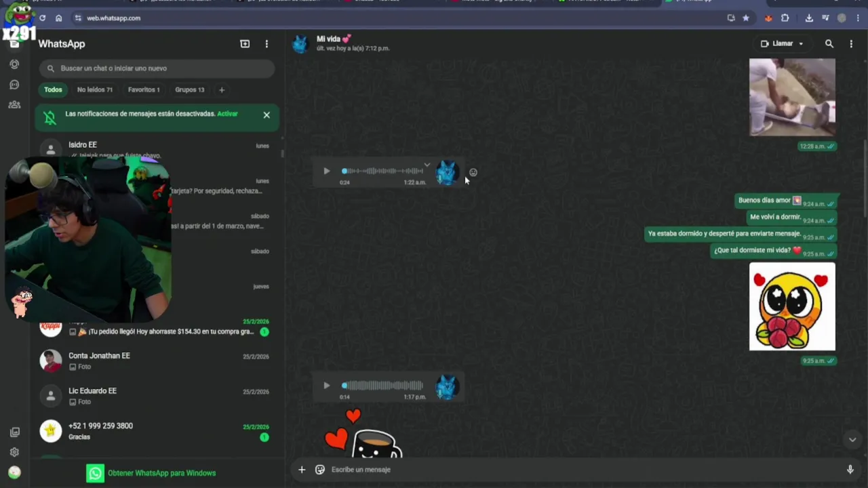The image size is (868, 488).
Task: Open Mi vida contact avatar in chat header
Action: click(300, 44)
